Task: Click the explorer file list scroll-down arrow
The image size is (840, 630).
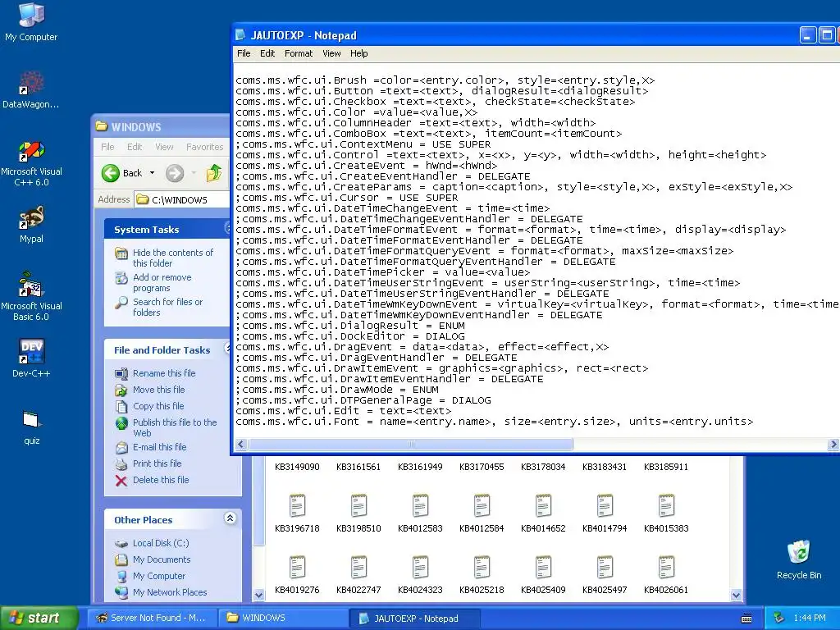Action: (x=736, y=595)
